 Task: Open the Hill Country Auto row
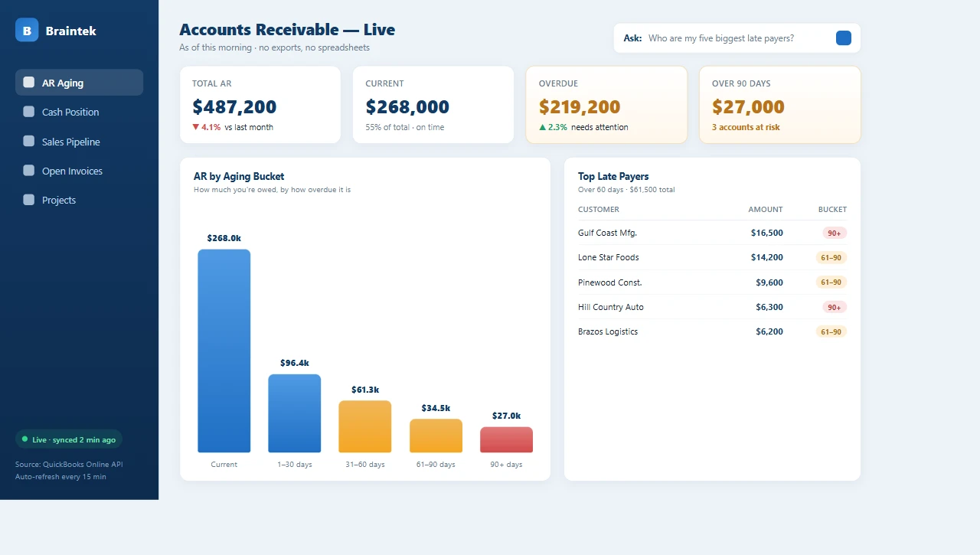point(712,307)
